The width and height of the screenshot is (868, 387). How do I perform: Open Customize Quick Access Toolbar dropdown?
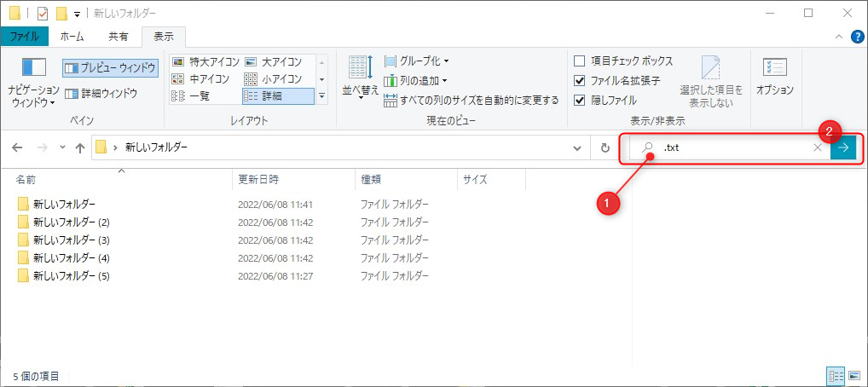77,13
